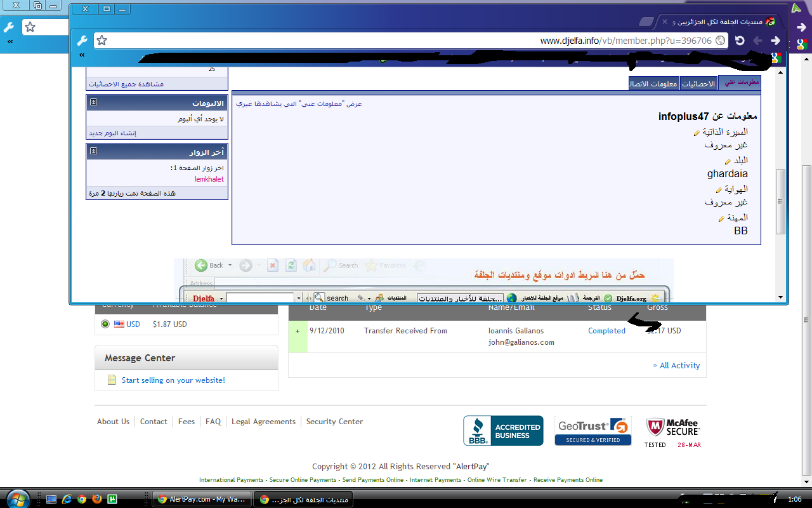
Task: Open the عرض معلومات عني التي يشاهدها غيري link
Action: click(299, 104)
